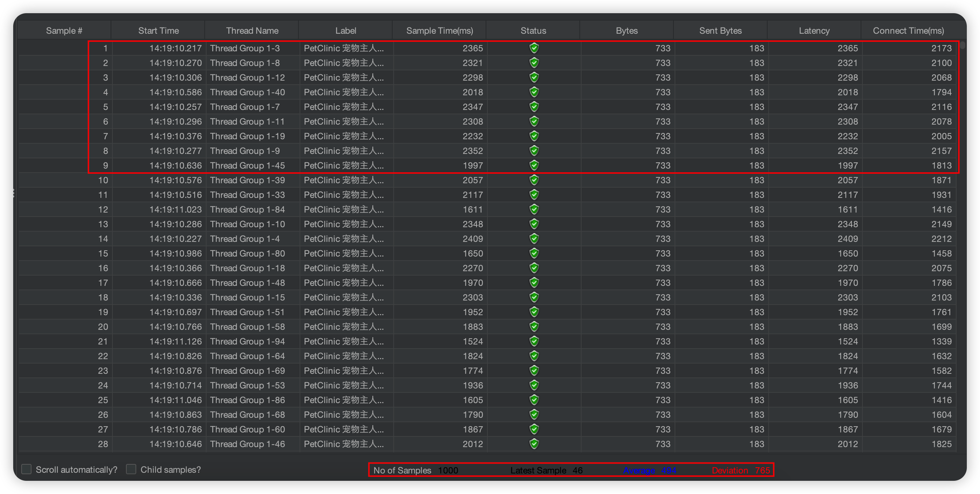Toggle the Child samples checkbox
The height and width of the screenshot is (494, 980).
coord(131,469)
